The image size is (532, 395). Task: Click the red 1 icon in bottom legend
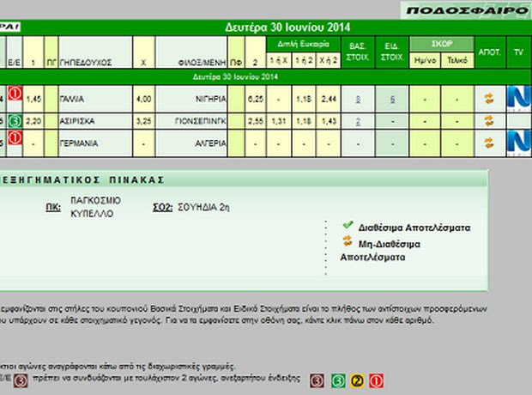coord(376,379)
